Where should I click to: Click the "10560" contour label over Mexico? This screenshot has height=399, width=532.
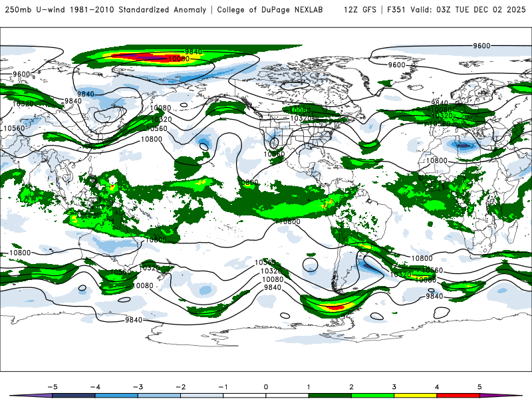click(x=274, y=154)
